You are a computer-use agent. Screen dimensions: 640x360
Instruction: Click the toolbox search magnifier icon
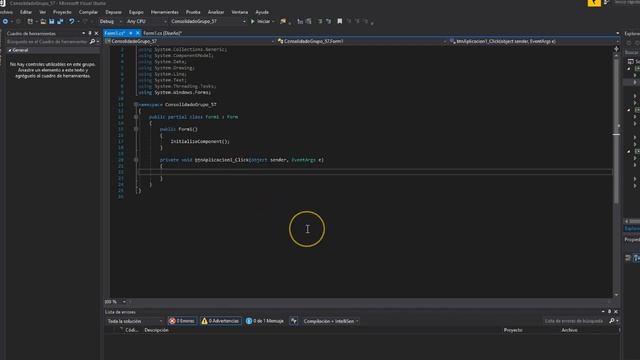[x=93, y=42]
